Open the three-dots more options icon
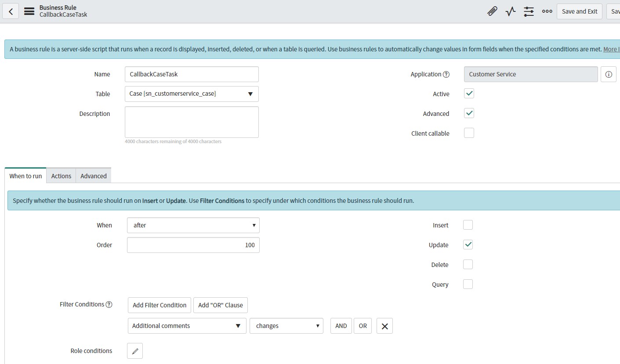Viewport: 620px width, 364px height. tap(547, 11)
